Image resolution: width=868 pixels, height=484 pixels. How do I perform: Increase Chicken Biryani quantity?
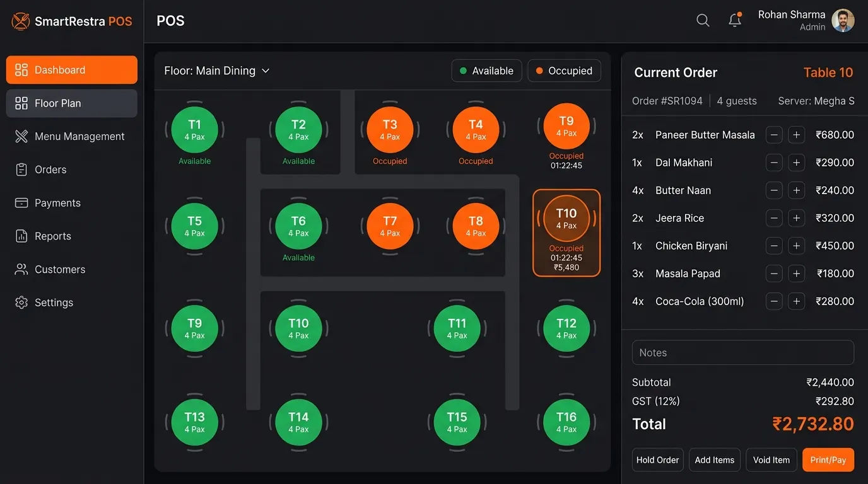pos(796,246)
